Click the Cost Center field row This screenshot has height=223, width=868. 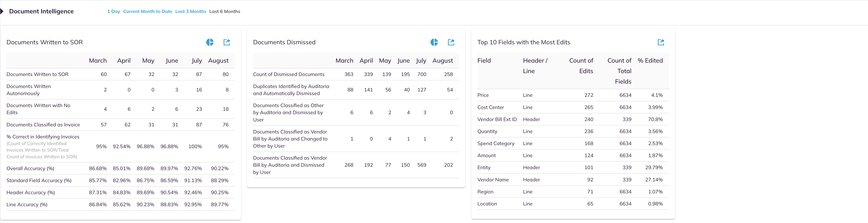click(573, 107)
